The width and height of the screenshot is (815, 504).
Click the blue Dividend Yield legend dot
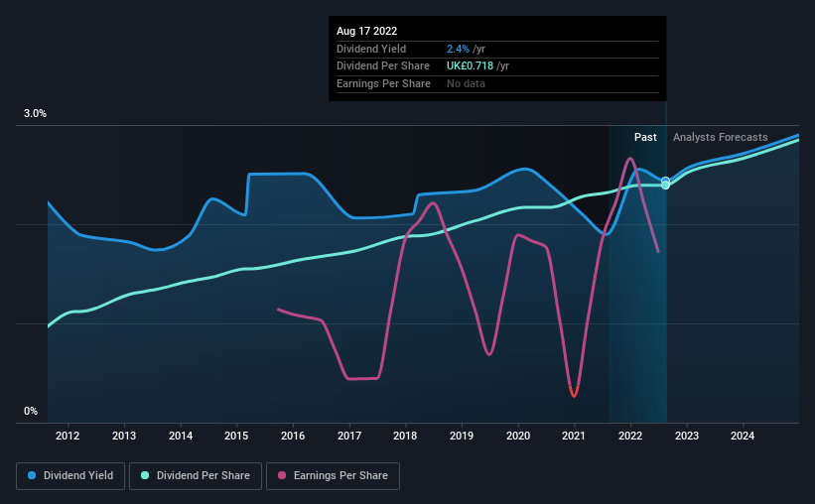[x=32, y=475]
